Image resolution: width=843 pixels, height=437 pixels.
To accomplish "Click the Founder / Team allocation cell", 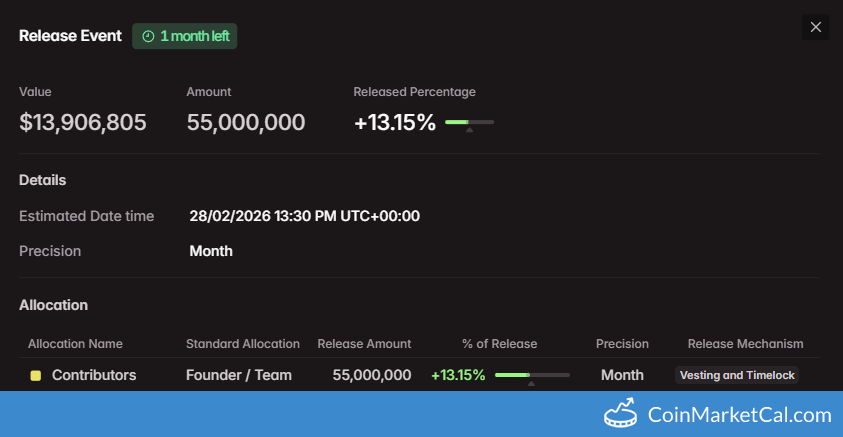I will [x=239, y=375].
